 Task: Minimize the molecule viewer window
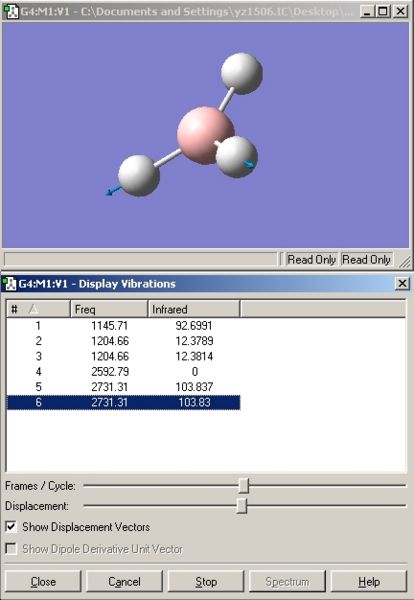tap(367, 11)
